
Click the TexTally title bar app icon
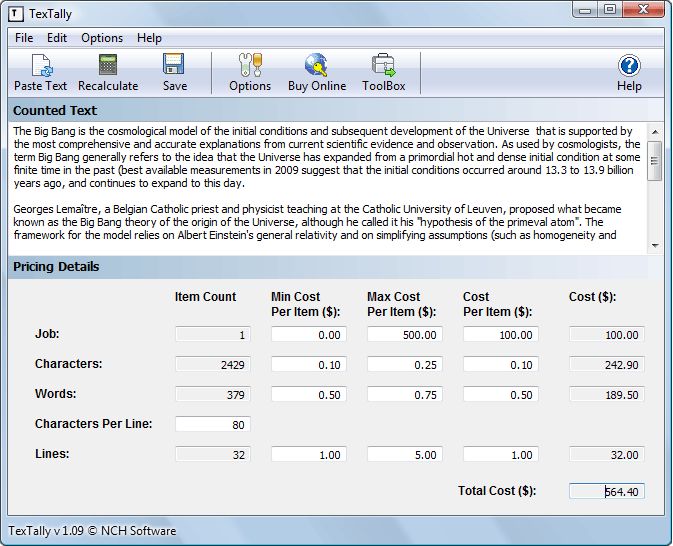click(17, 12)
